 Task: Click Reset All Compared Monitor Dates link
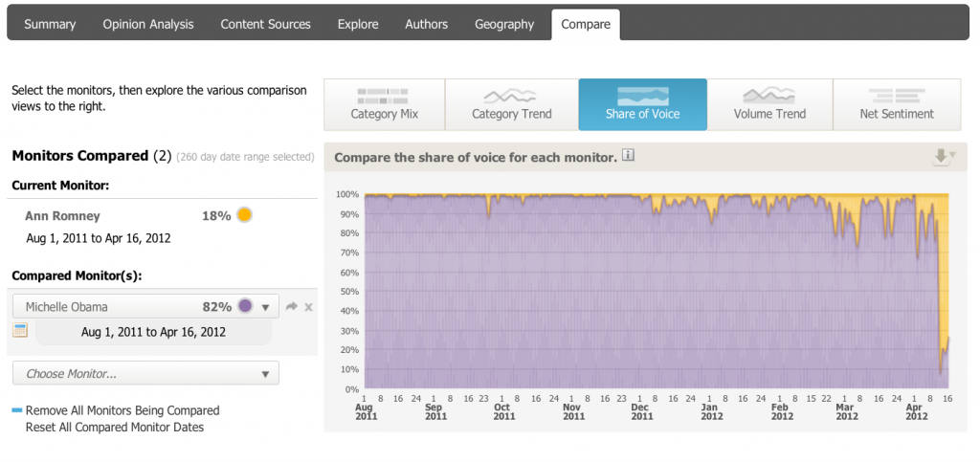(x=115, y=428)
